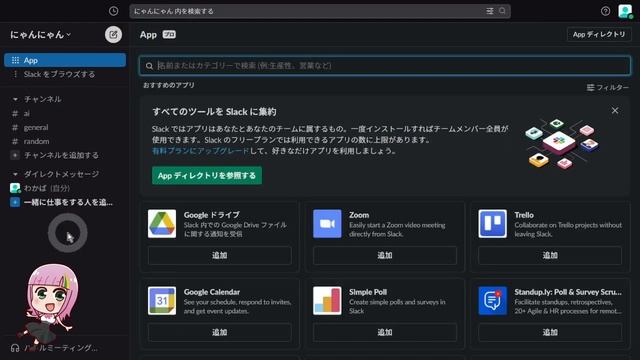This screenshot has height=360, width=640.
Task: Open the にゃんにゃん workspace menu
Action: point(40,35)
